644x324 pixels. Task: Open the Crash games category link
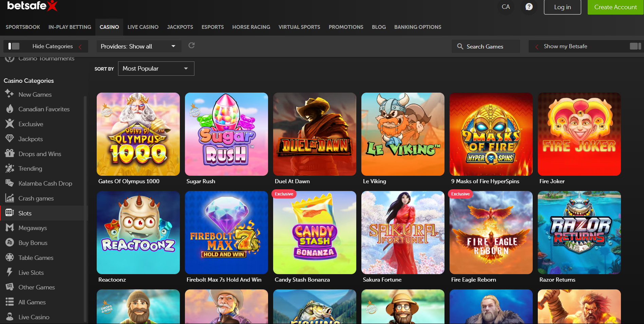(36, 198)
